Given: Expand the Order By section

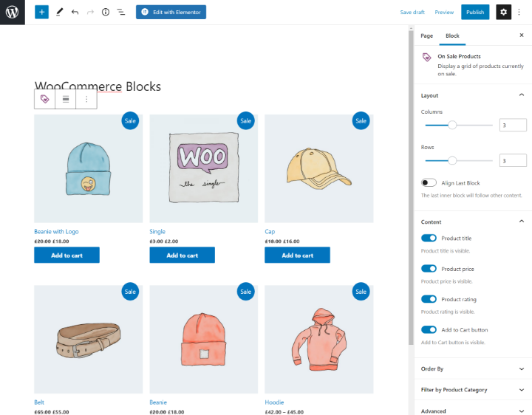Looking at the screenshot, I should pyautogui.click(x=473, y=368).
